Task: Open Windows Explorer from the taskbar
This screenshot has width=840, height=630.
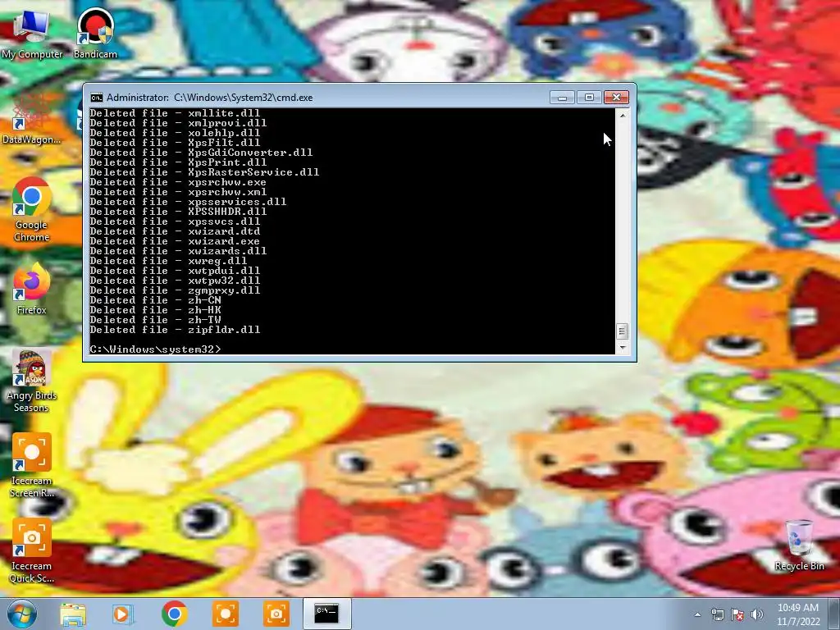Action: point(73,614)
